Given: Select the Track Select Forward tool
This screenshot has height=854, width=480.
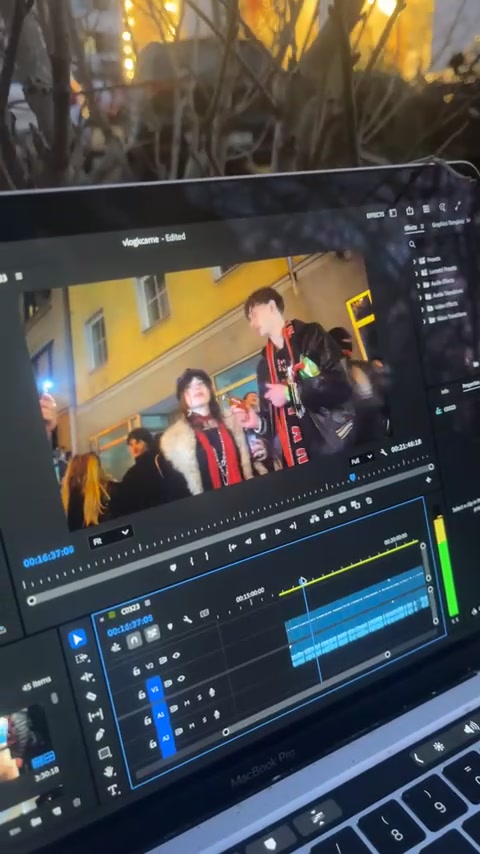Looking at the screenshot, I should point(82,658).
